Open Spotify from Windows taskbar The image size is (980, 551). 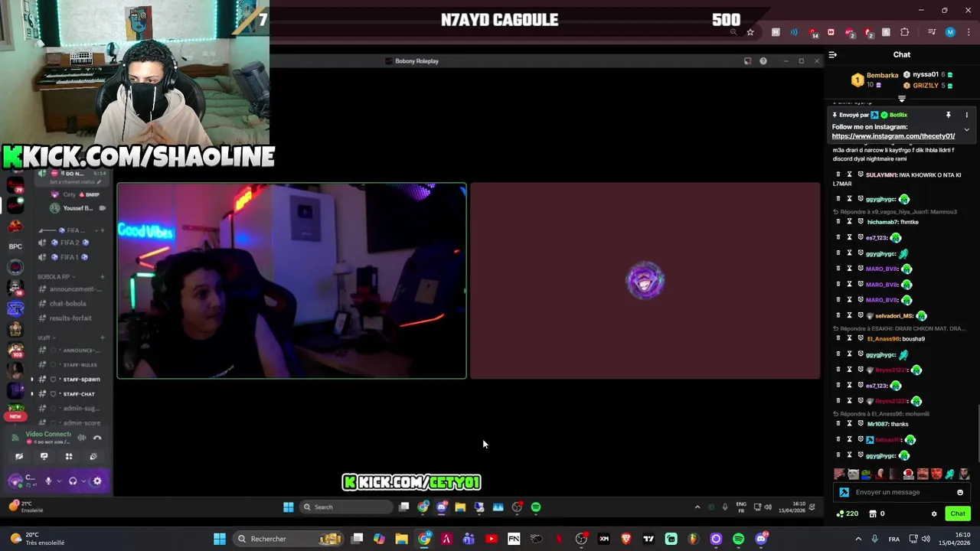738,539
